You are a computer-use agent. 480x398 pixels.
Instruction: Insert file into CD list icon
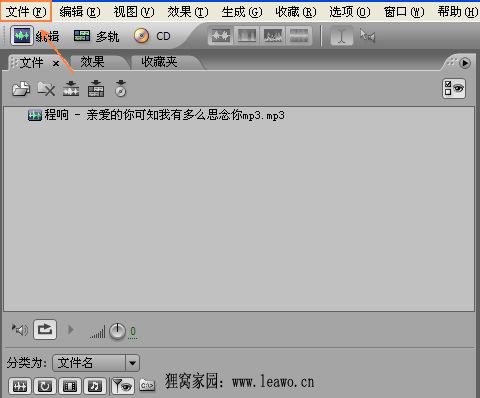pos(121,88)
